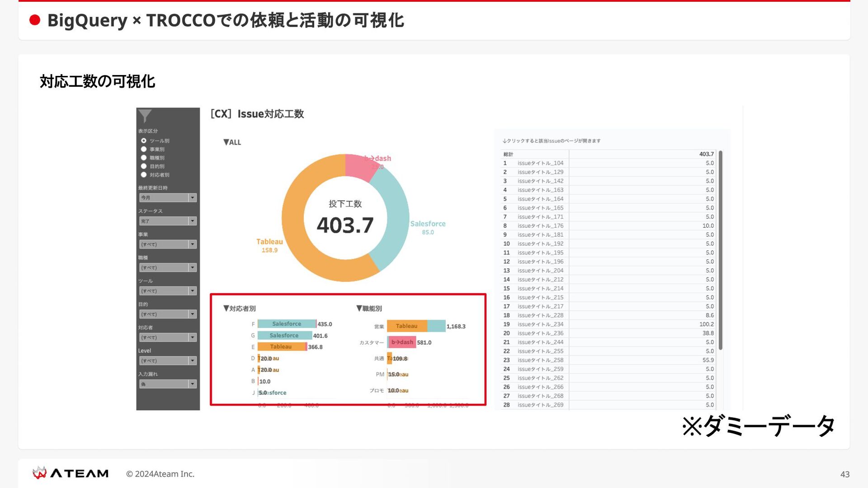Viewport: 868px width, 488px height.
Task: Open issueタイトル_234 link
Action: pyautogui.click(x=540, y=324)
